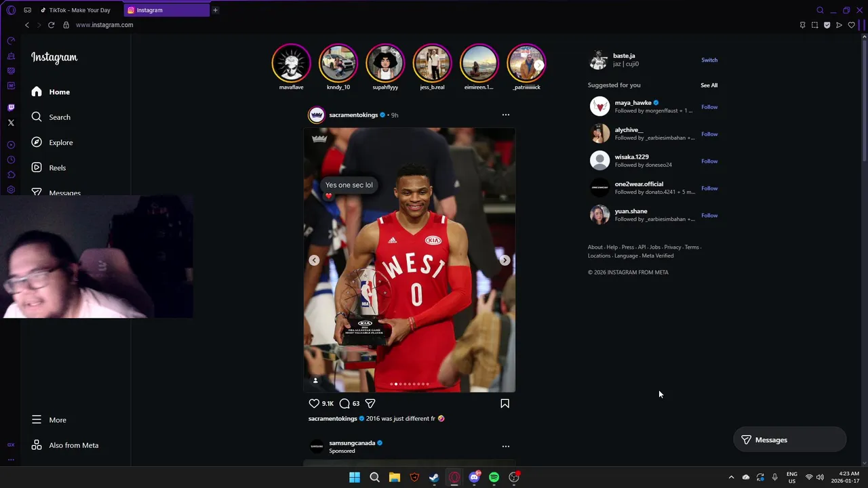Go to Instagram Home

tap(51, 92)
